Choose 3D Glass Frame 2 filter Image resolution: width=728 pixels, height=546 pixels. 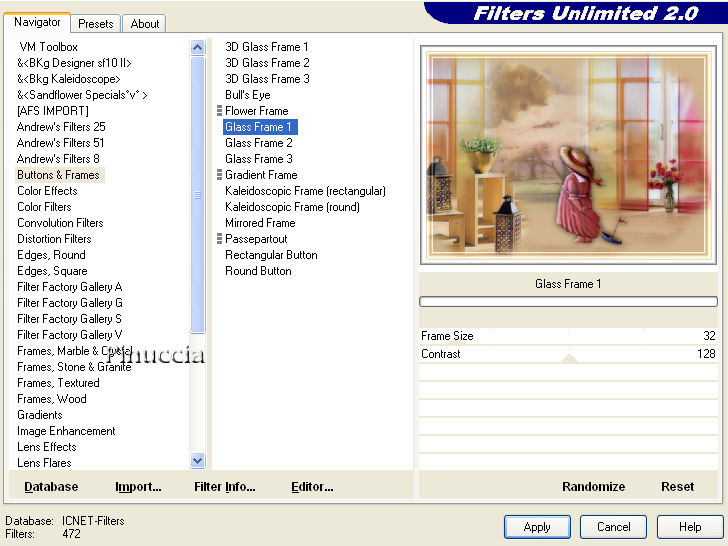pos(267,63)
